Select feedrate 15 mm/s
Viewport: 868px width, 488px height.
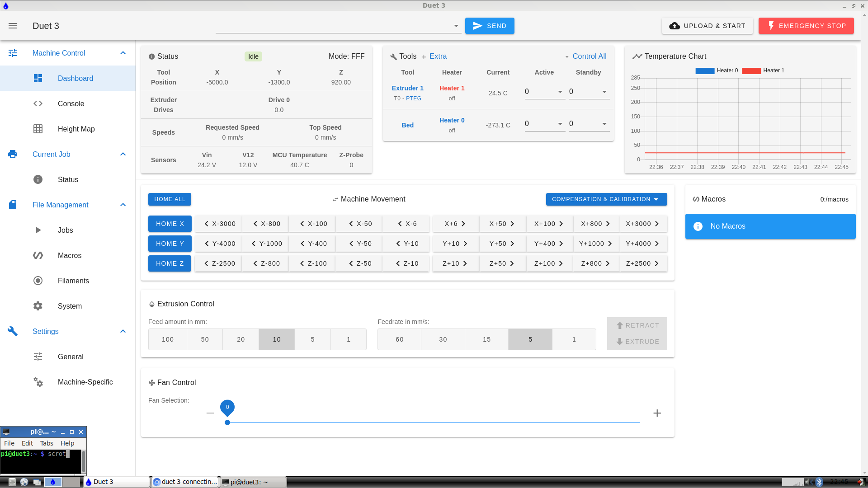(x=487, y=339)
